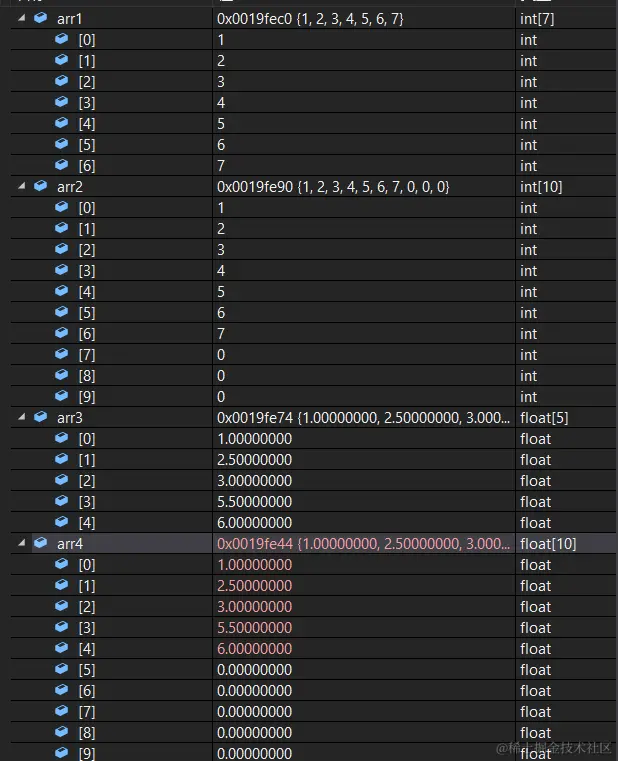Click cube icon of arr1 element [3]

point(62,102)
